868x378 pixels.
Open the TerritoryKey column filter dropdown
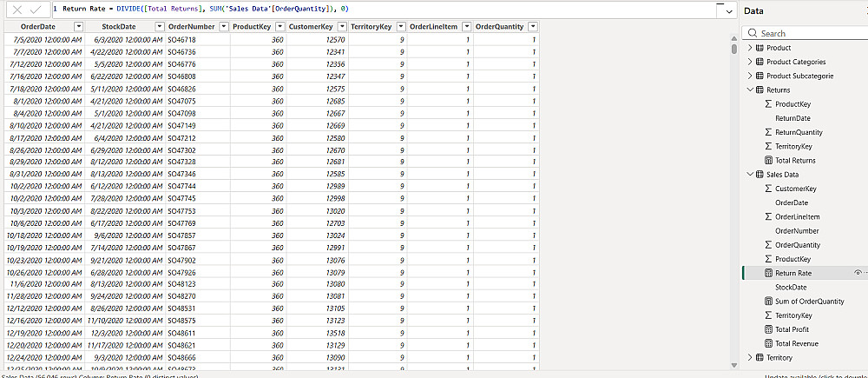click(x=402, y=27)
